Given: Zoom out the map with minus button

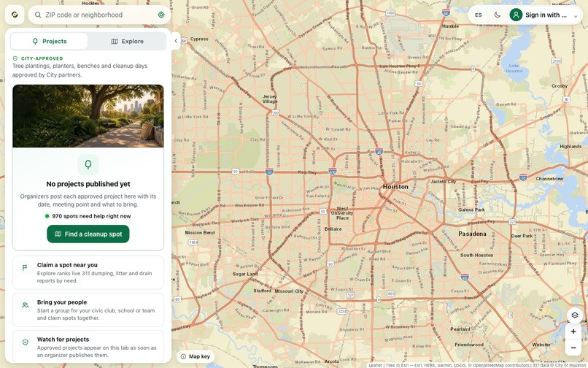Looking at the screenshot, I should click(x=573, y=348).
